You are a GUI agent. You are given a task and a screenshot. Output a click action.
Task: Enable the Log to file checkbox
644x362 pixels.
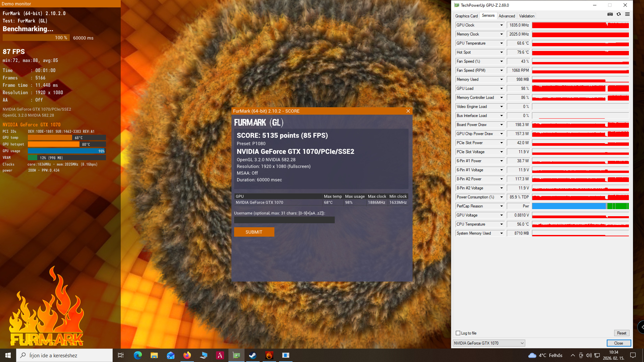[458, 333]
